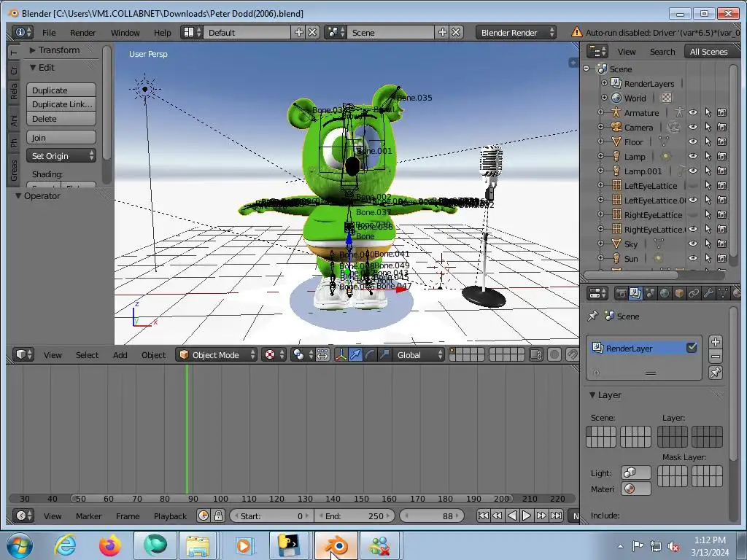Jump to the first frame
This screenshot has height=560, width=747.
click(483, 516)
